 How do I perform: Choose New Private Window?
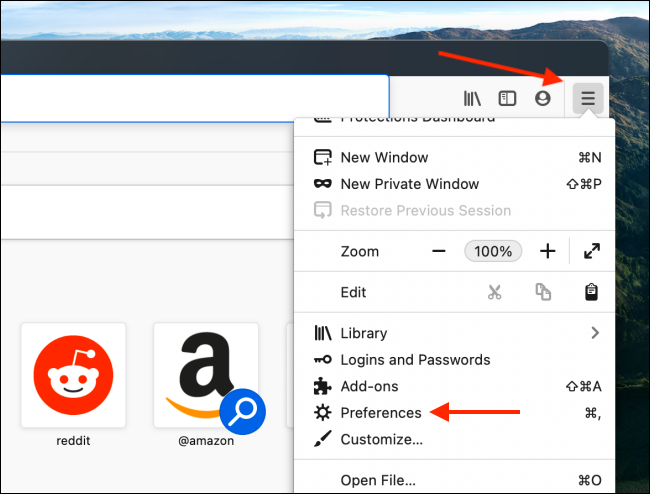pyautogui.click(x=409, y=184)
